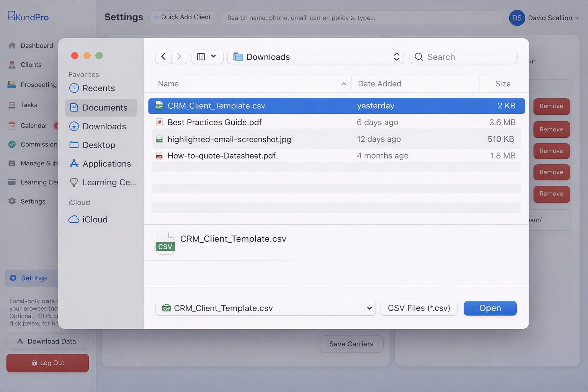Expand the filename dropdown chevron
Image resolution: width=588 pixels, height=392 pixels.
coord(369,308)
